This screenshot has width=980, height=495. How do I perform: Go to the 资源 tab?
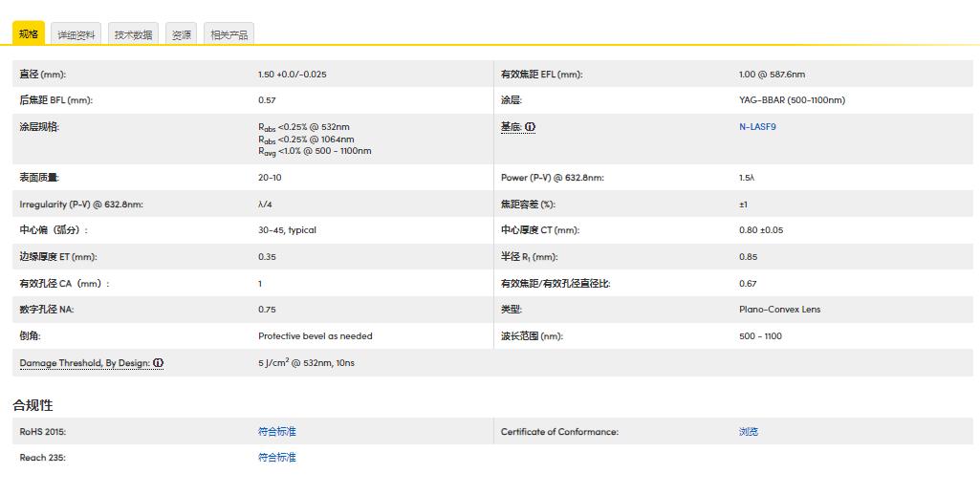coord(182,35)
